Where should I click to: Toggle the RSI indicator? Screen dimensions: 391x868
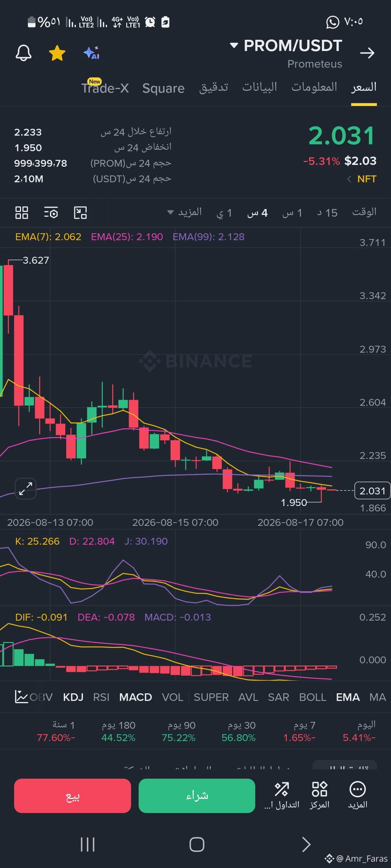coord(101,697)
